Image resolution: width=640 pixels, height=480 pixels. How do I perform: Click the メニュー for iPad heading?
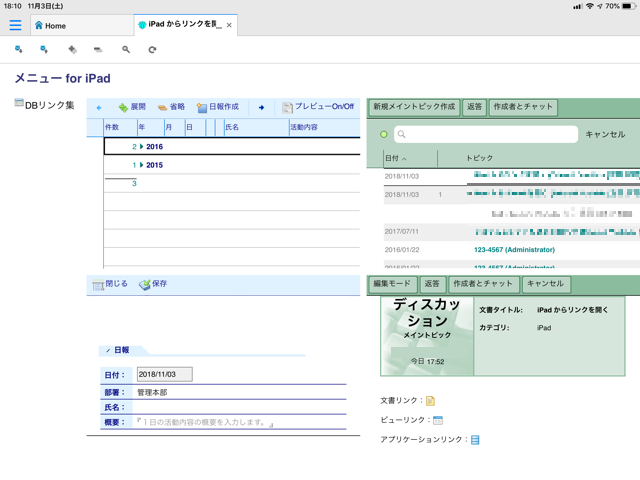63,78
